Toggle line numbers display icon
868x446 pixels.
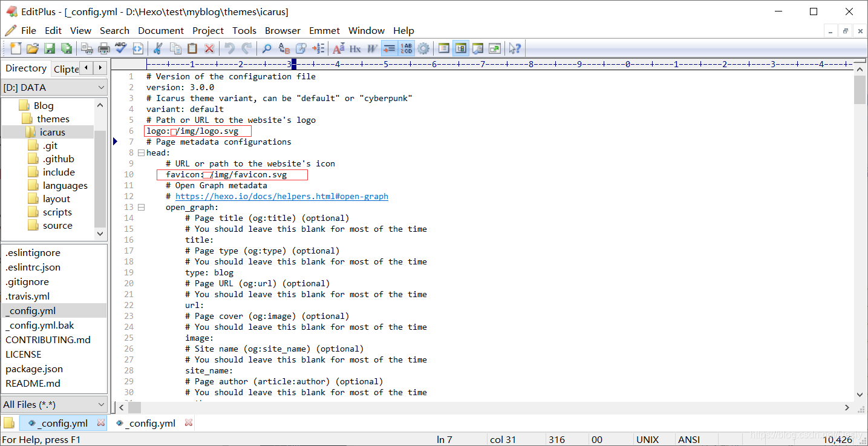(x=406, y=48)
